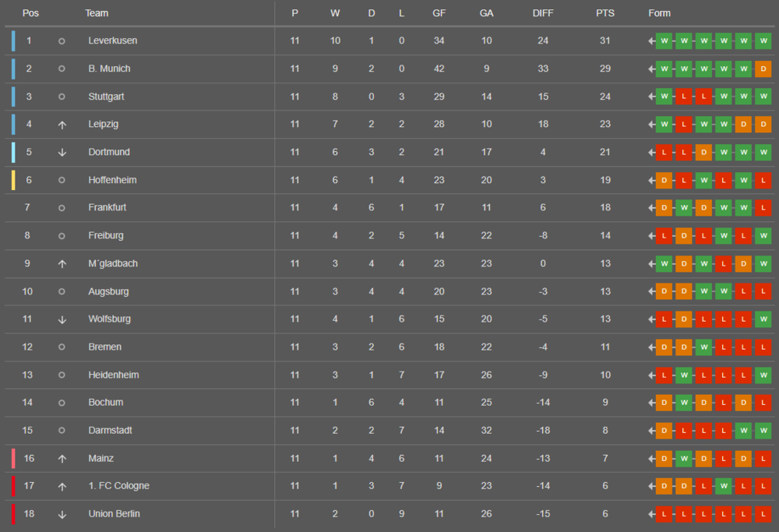This screenshot has width=779, height=532.
Task: Click the unchanged-position circle beside Stuttgart
Action: (x=62, y=97)
